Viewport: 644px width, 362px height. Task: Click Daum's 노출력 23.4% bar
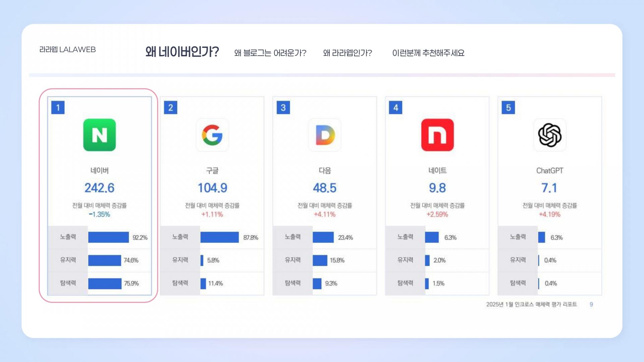tap(323, 237)
